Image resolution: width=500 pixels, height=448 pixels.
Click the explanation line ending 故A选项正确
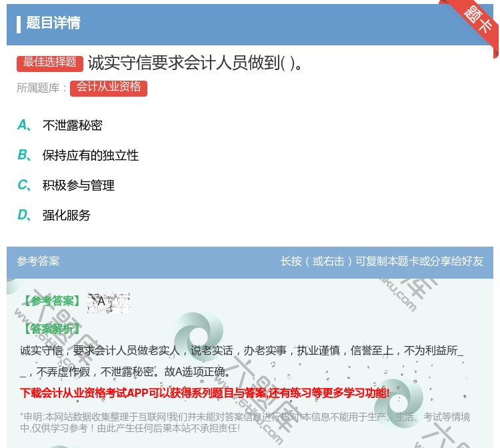[125, 371]
